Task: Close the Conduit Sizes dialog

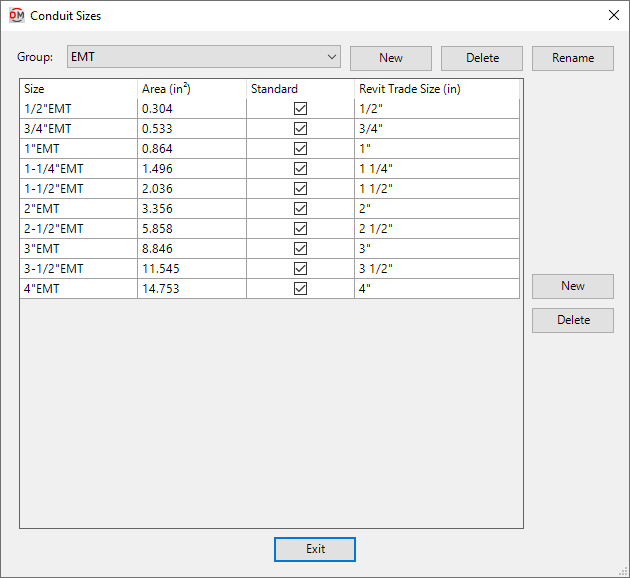Action: coord(614,15)
